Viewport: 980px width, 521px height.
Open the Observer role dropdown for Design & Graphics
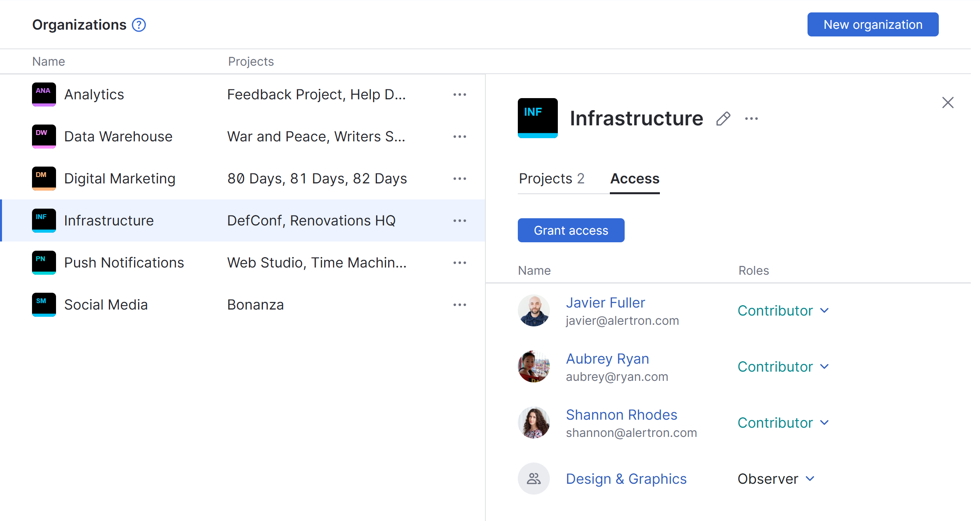coord(776,479)
